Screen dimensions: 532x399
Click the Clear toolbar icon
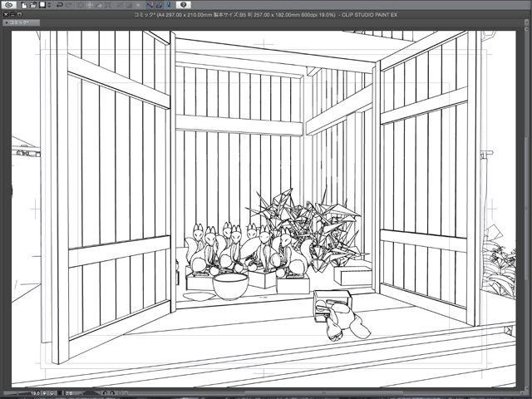pos(81,5)
